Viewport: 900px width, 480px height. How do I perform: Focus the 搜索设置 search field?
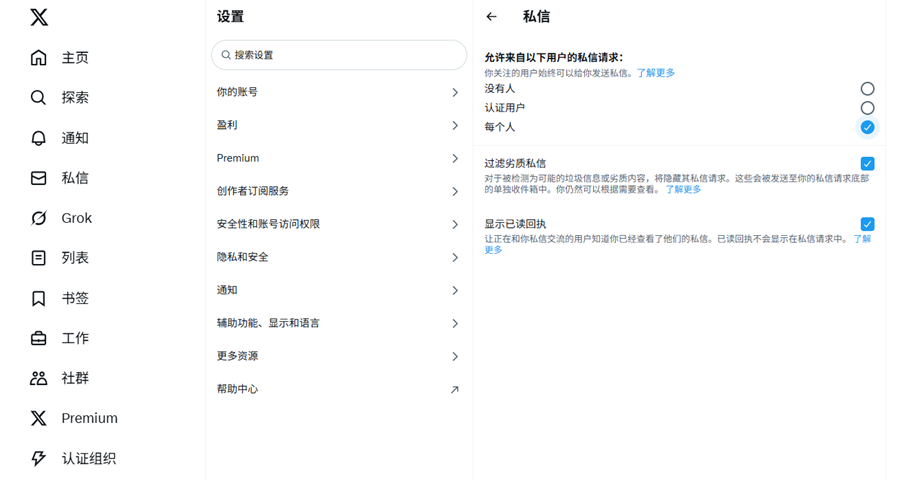coord(339,55)
